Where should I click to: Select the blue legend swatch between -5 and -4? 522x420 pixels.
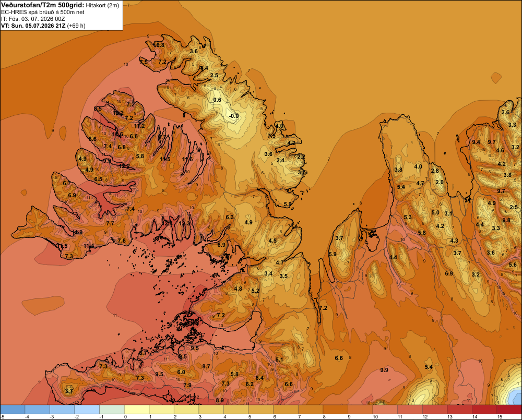[13, 410]
